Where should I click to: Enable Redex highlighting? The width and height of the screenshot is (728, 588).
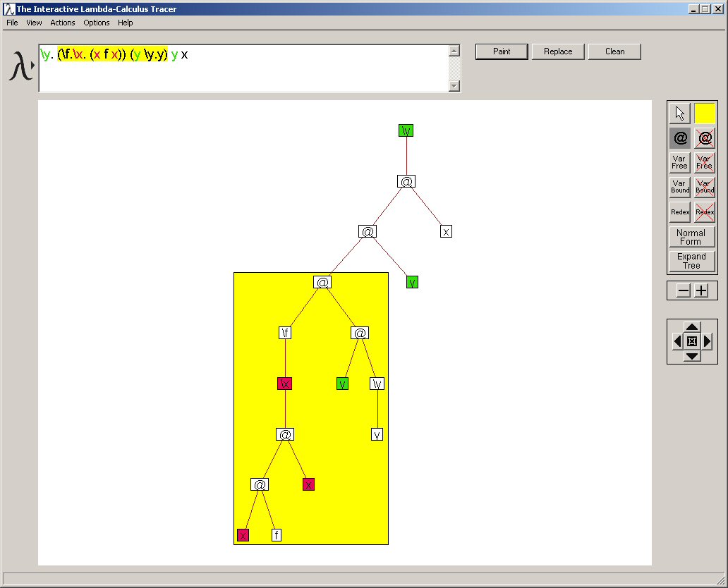coord(679,212)
